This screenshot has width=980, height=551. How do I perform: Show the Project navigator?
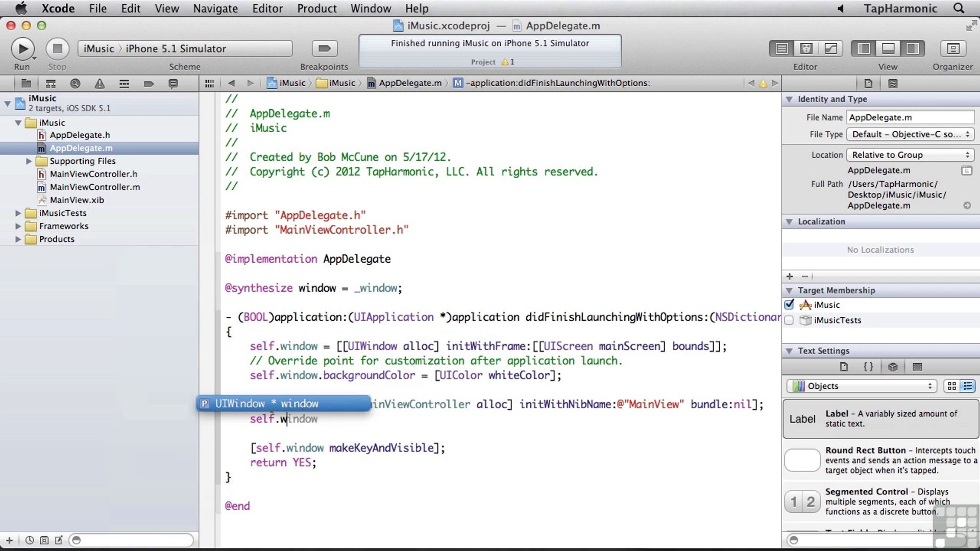(x=26, y=84)
